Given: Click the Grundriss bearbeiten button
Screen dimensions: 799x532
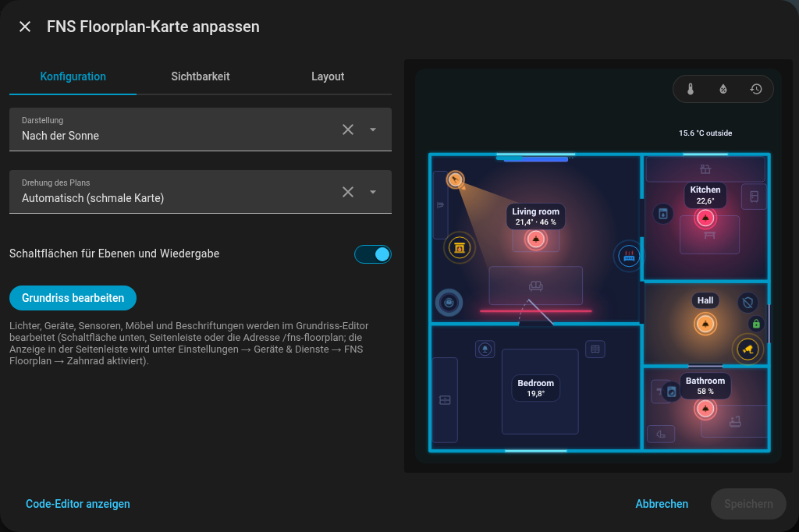Looking at the screenshot, I should pos(73,298).
